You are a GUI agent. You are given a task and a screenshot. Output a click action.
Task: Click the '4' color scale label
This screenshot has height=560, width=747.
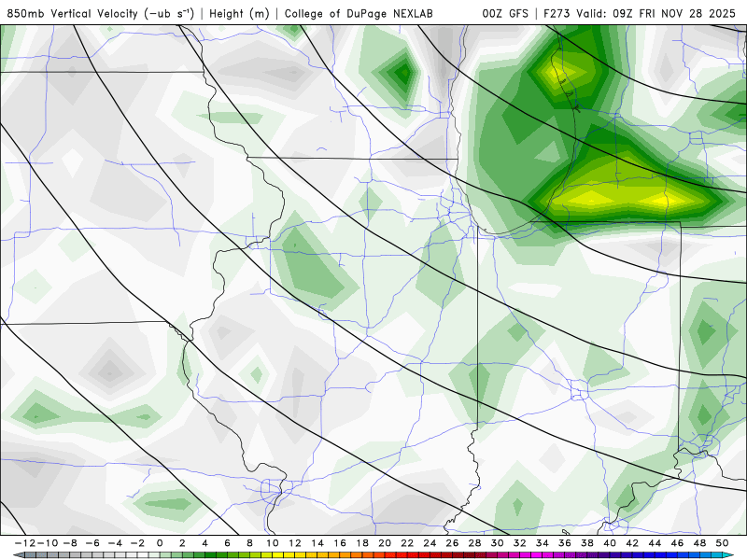204,543
